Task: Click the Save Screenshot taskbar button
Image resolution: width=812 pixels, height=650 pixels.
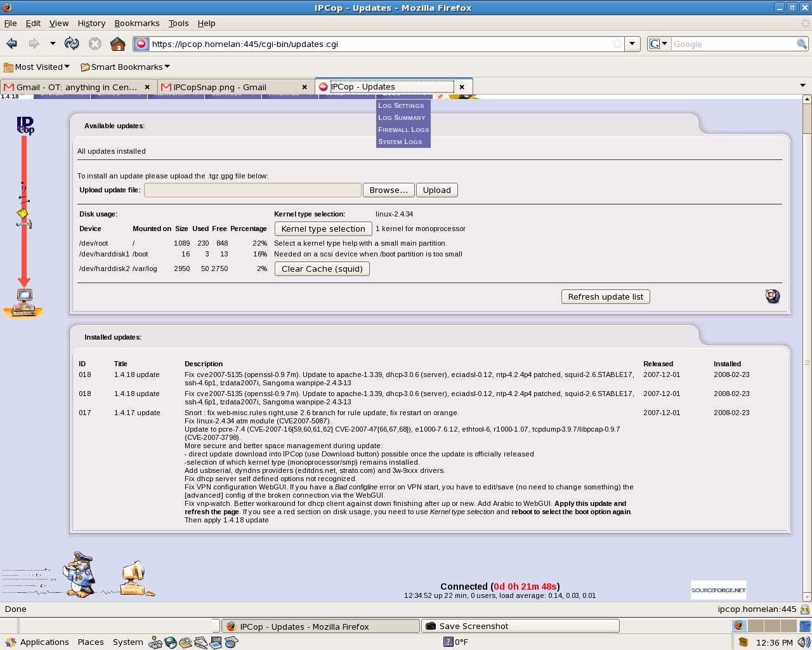Action: (x=520, y=627)
